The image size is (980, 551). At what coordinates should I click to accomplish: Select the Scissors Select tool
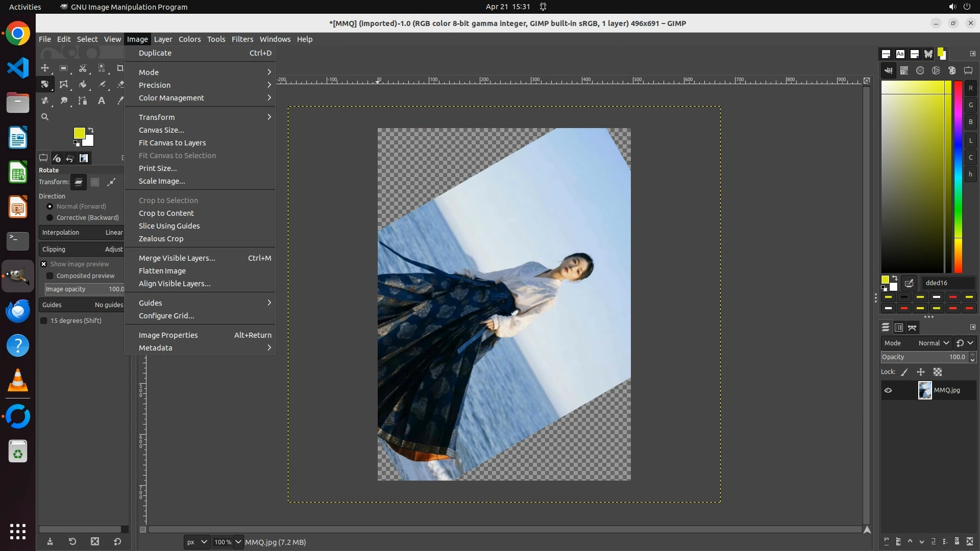pyautogui.click(x=83, y=68)
